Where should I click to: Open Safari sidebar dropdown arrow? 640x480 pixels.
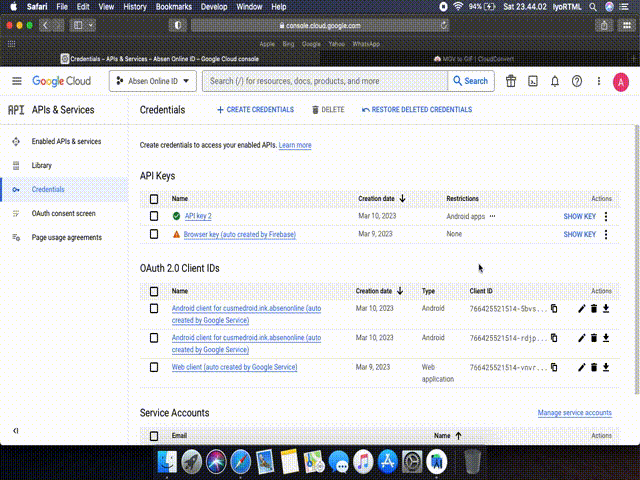coord(91,25)
